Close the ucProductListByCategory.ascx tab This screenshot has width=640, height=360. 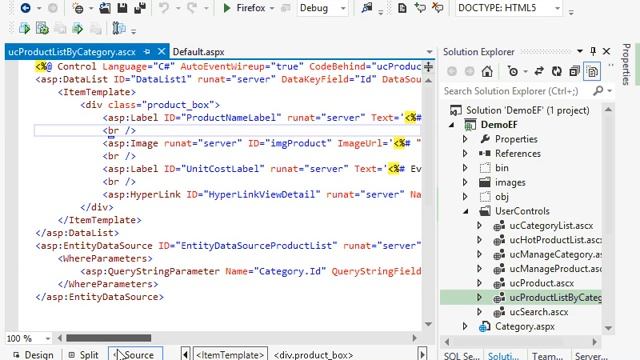click(161, 51)
